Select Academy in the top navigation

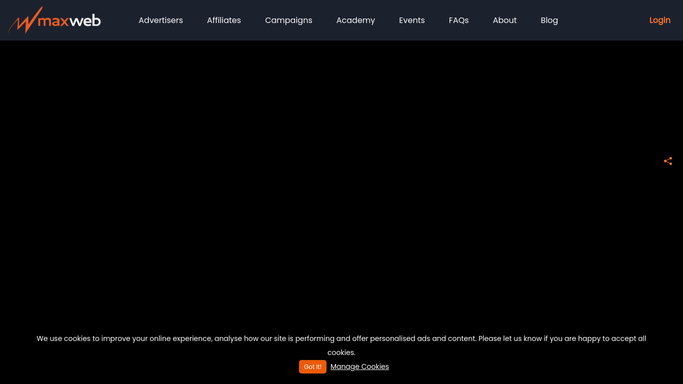(x=355, y=20)
